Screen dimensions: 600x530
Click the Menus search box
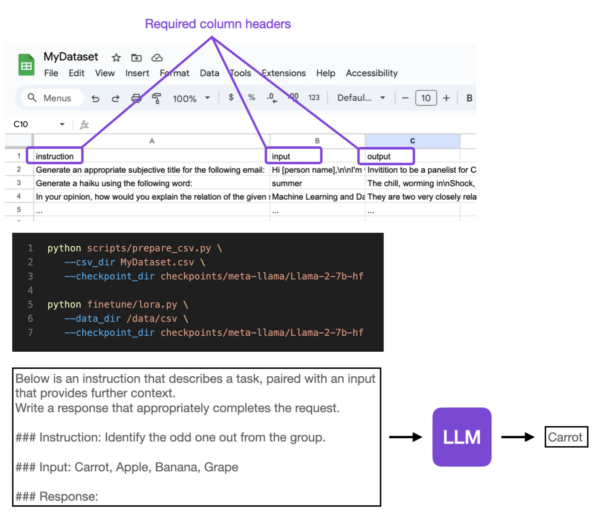[x=52, y=98]
